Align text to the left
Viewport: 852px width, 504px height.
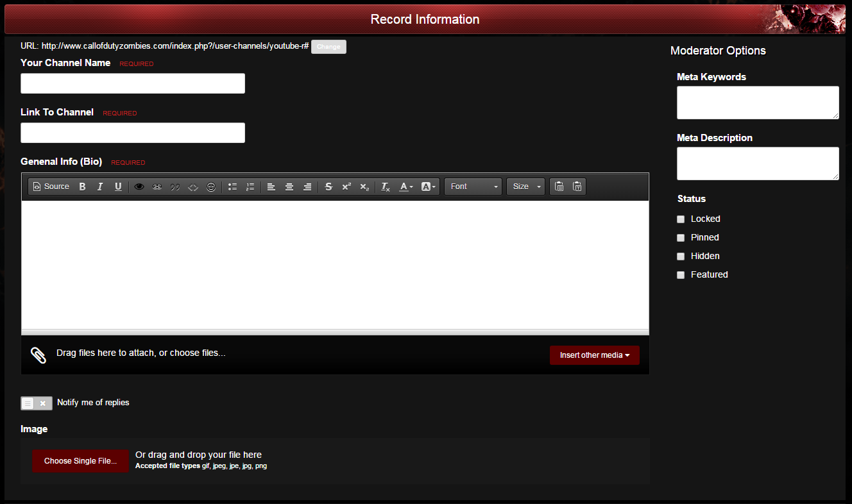[271, 187]
